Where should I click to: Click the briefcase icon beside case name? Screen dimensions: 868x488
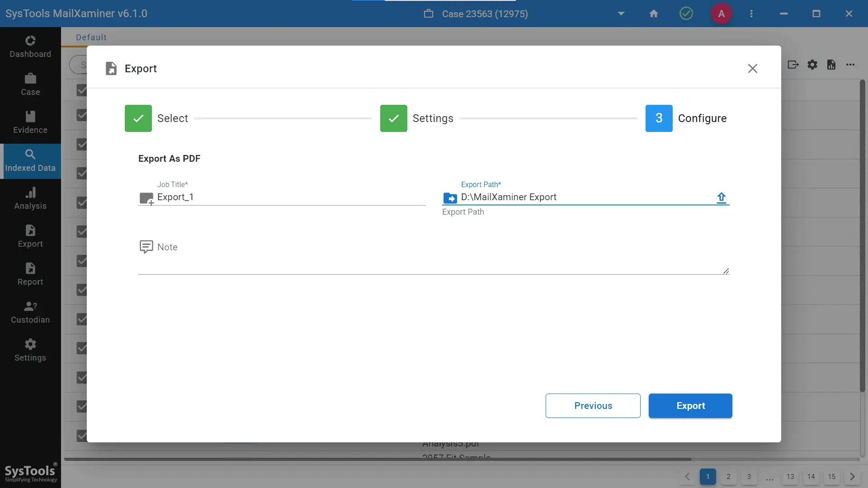(429, 14)
